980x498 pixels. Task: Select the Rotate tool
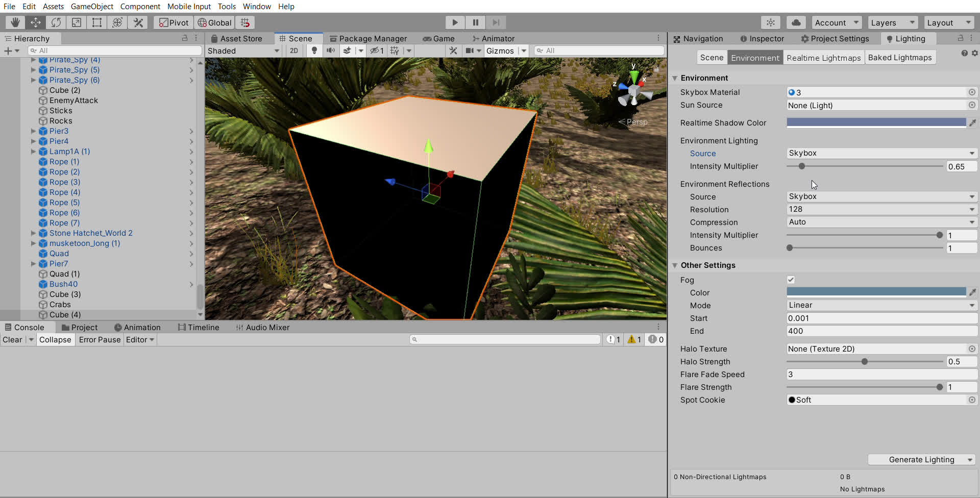click(56, 22)
